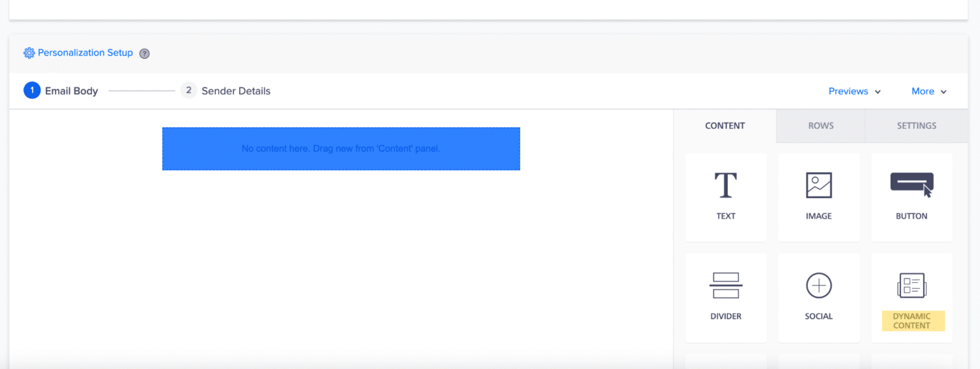Viewport: 980px width, 369px height.
Task: Open the help question mark tooltip
Action: click(144, 54)
